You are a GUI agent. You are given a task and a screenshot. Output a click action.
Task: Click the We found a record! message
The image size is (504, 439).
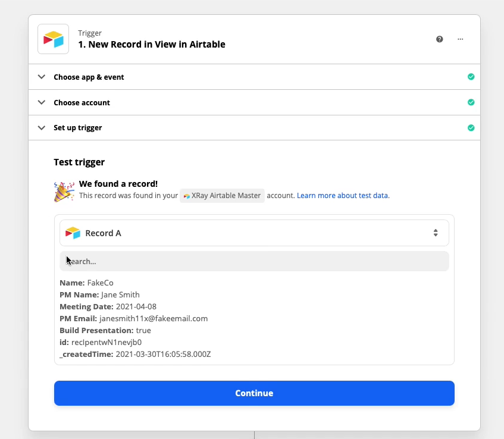[x=118, y=184]
